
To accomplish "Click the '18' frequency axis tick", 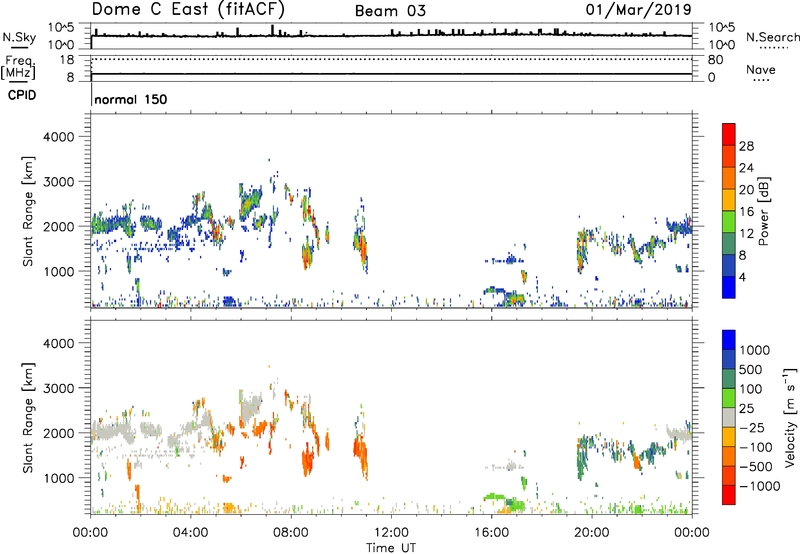I will pos(67,60).
